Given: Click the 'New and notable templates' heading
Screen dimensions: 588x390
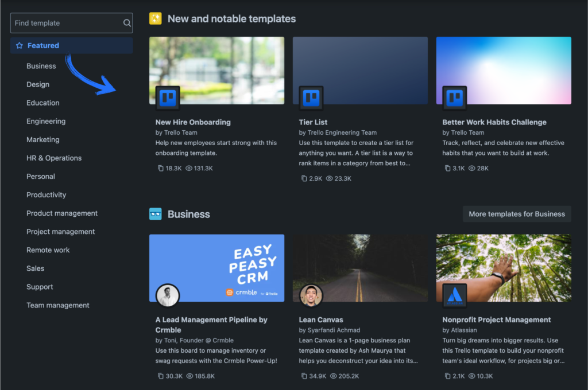Looking at the screenshot, I should point(231,18).
